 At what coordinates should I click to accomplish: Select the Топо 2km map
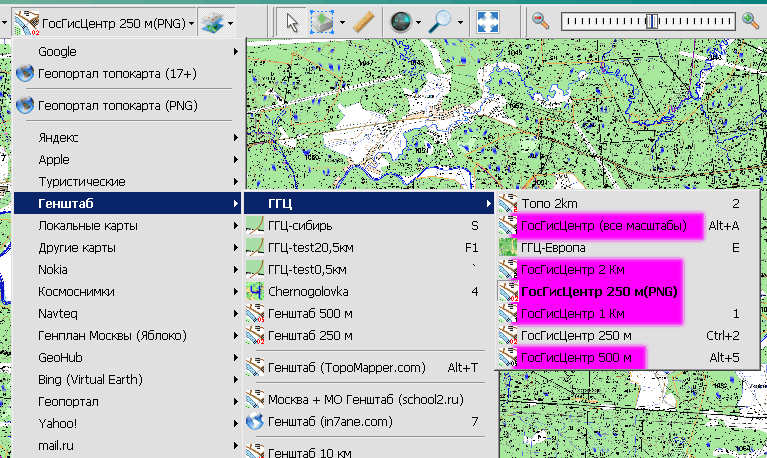pyautogui.click(x=628, y=203)
